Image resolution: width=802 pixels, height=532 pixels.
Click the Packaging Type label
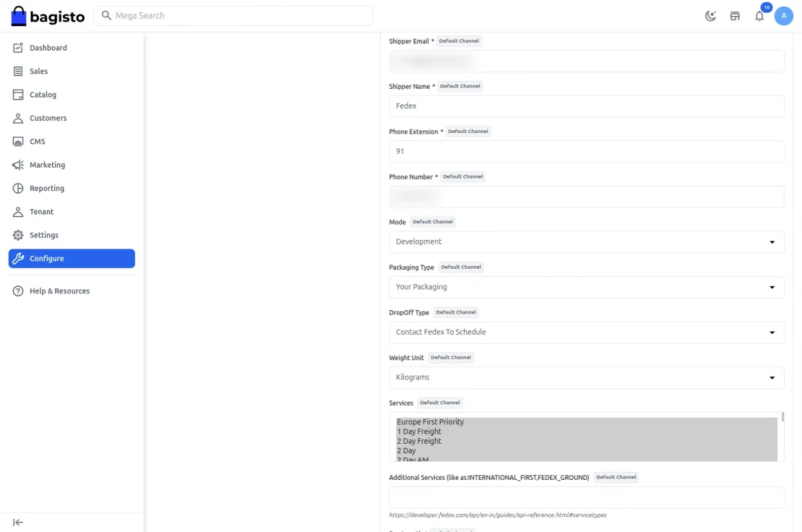pos(412,267)
